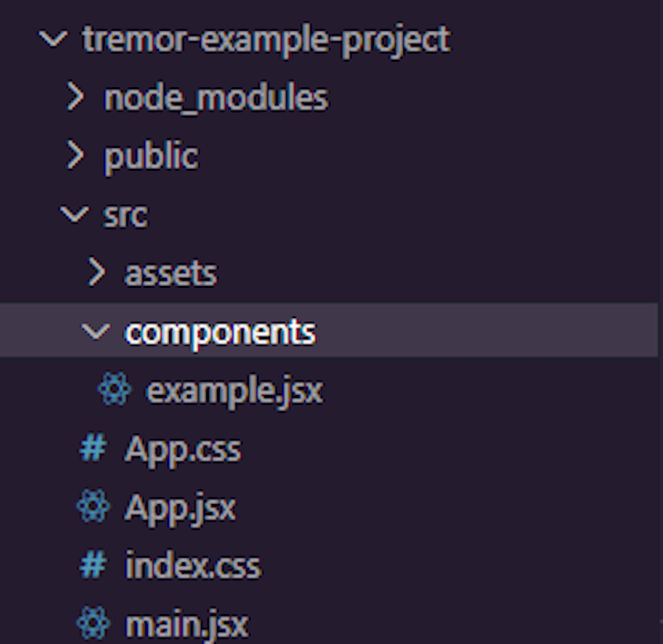Screen dimensions: 663x644
Task: Click the hash icon beside index.css
Action: click(93, 565)
